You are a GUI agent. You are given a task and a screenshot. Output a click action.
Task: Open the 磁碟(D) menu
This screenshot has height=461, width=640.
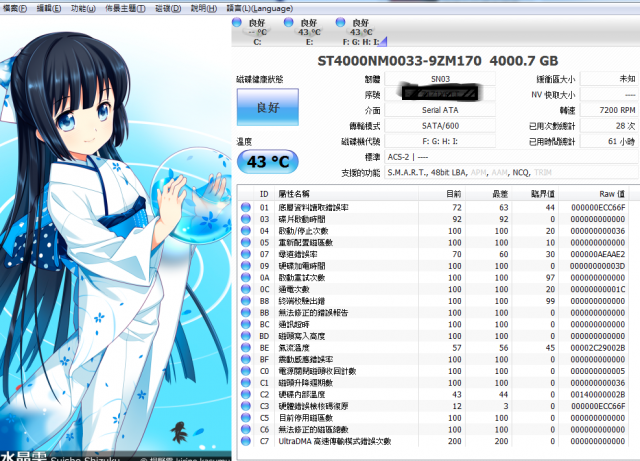[x=168, y=8]
